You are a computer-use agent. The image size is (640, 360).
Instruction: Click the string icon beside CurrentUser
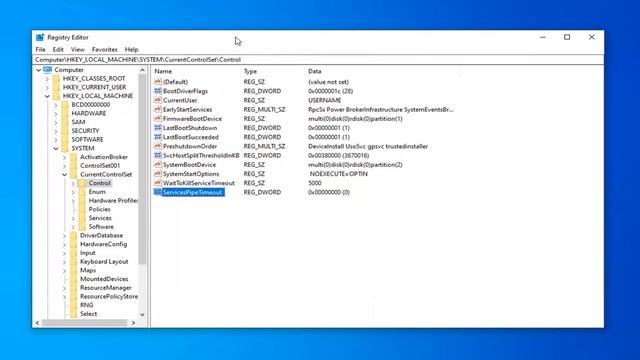coord(158,100)
